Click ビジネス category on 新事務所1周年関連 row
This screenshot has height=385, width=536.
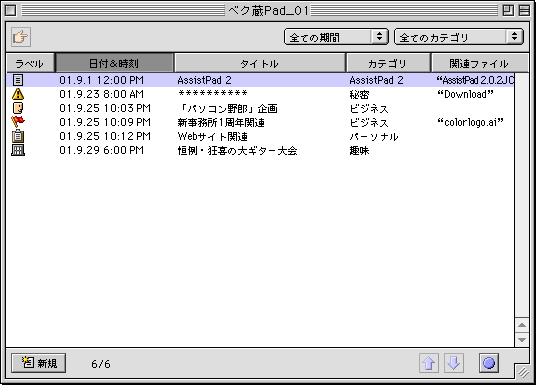(x=369, y=122)
